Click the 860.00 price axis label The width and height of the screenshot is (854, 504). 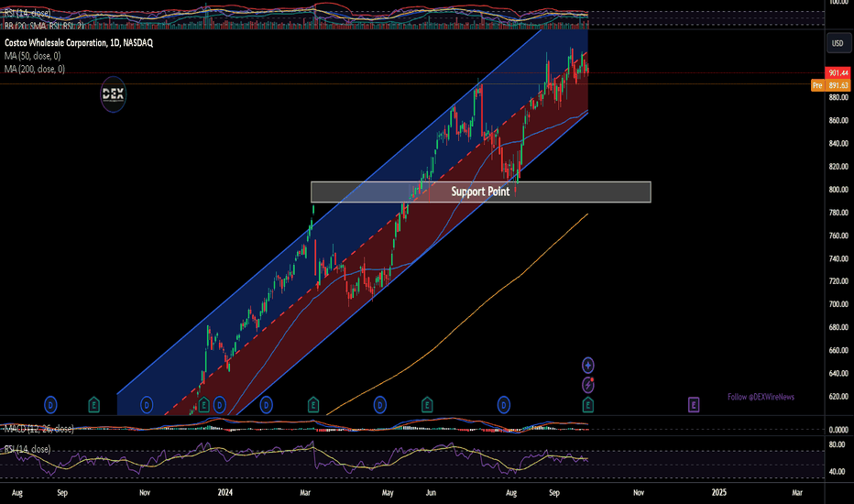click(x=838, y=120)
